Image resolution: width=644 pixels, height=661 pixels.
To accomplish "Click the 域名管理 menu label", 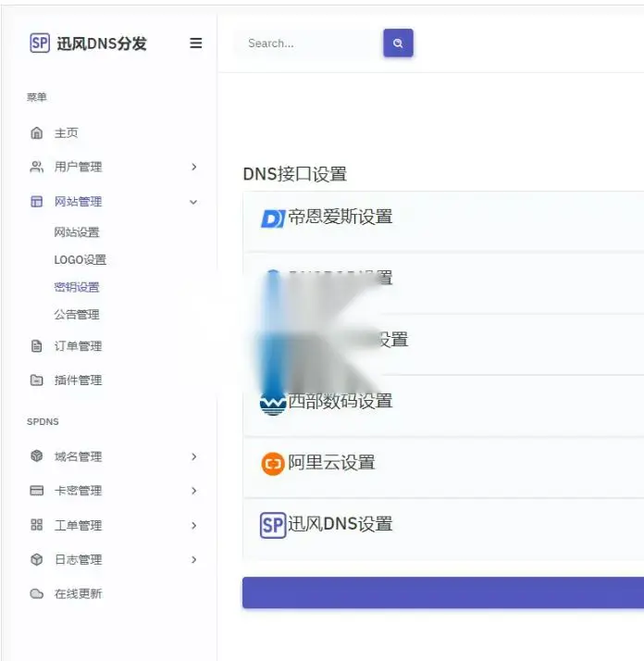I will click(x=78, y=456).
